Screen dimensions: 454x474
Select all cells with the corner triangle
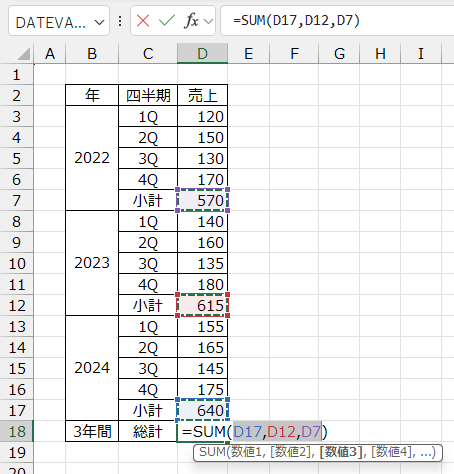(x=24, y=53)
